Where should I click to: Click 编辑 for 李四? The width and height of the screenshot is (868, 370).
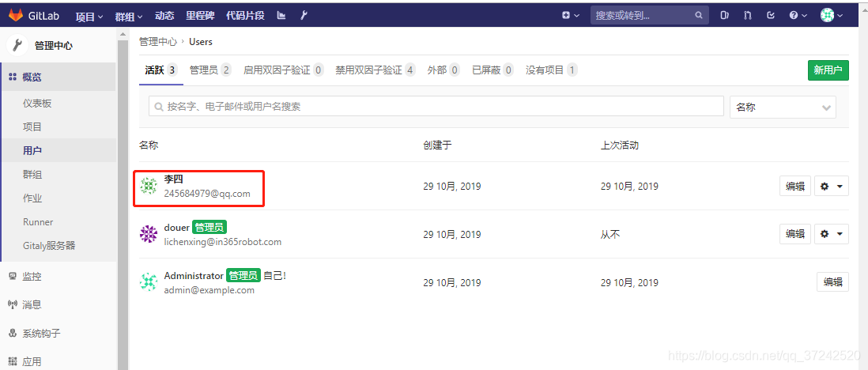click(x=795, y=186)
